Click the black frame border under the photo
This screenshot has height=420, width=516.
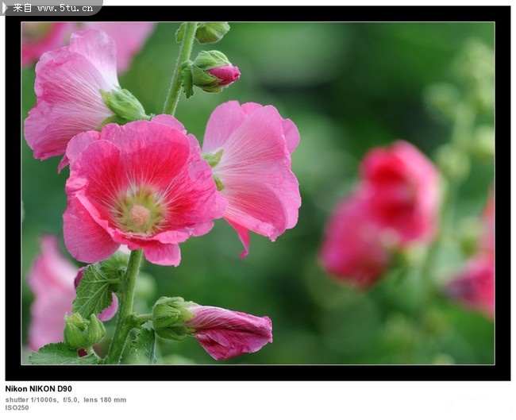pos(258,372)
